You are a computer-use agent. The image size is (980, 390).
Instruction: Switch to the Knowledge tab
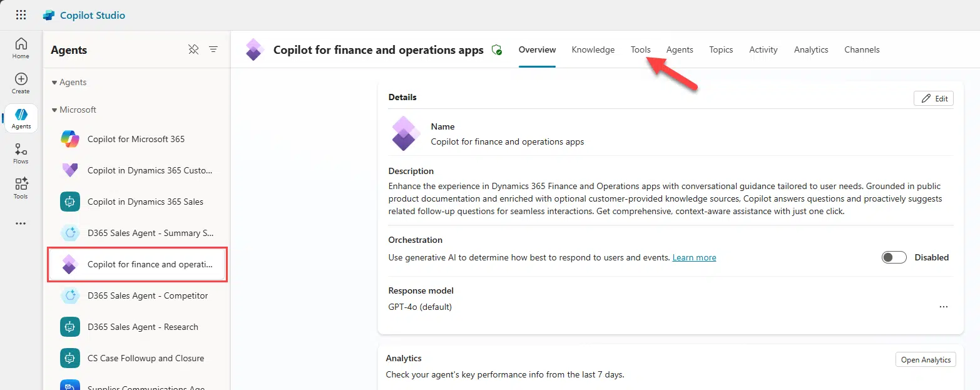[593, 49]
